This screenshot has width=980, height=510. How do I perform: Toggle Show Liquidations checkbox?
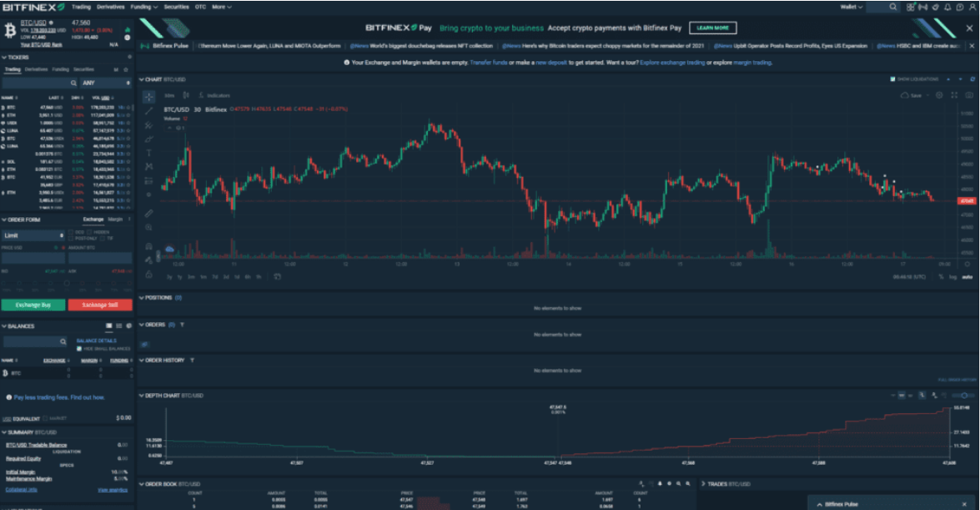coord(892,79)
